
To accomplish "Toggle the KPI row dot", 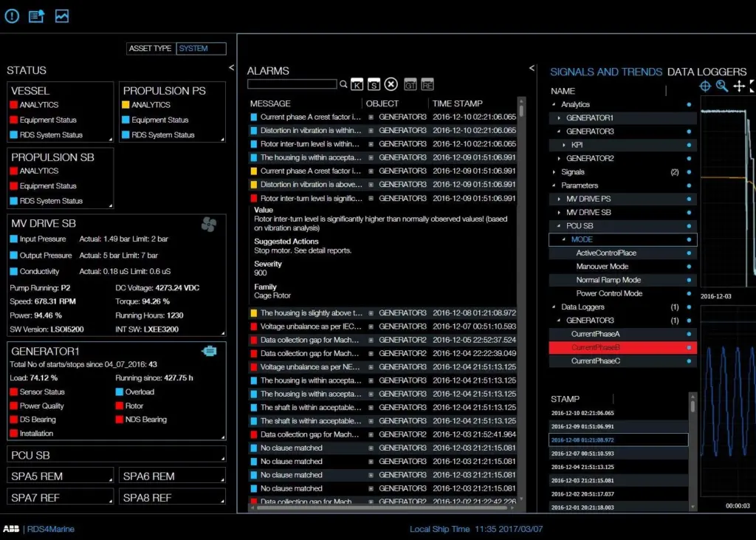I will [x=689, y=145].
